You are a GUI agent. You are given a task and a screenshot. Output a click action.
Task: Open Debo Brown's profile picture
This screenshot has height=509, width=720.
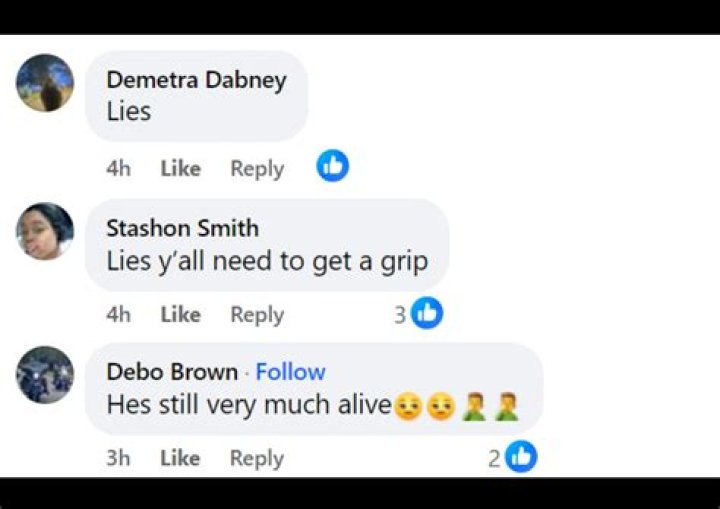45,375
